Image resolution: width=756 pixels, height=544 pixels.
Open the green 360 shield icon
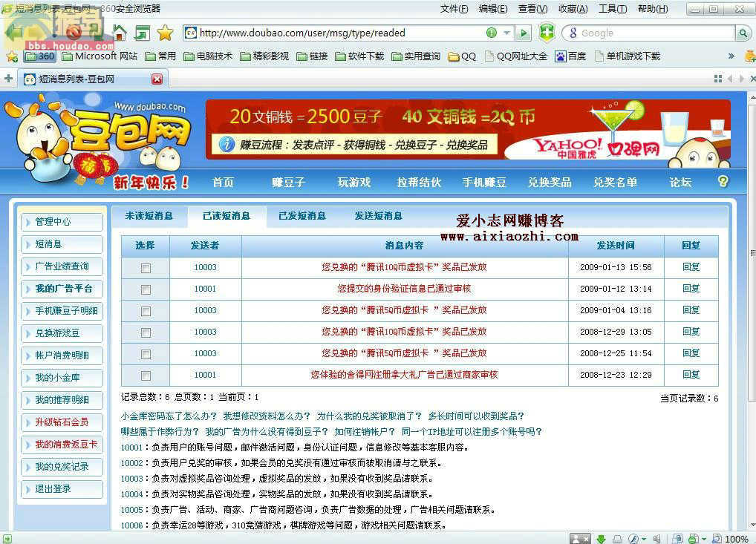[x=547, y=32]
